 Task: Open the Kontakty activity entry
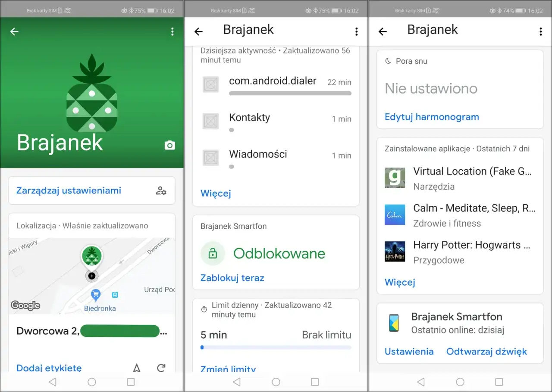tap(276, 121)
